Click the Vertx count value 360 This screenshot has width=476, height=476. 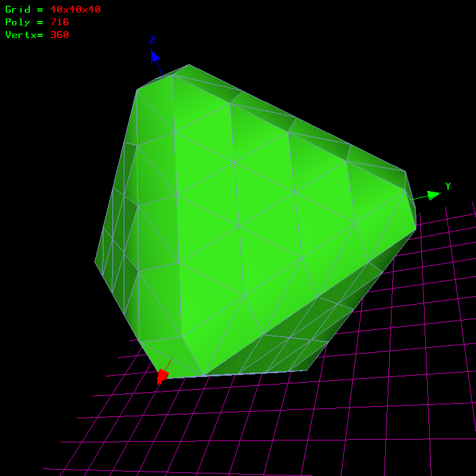coord(60,35)
